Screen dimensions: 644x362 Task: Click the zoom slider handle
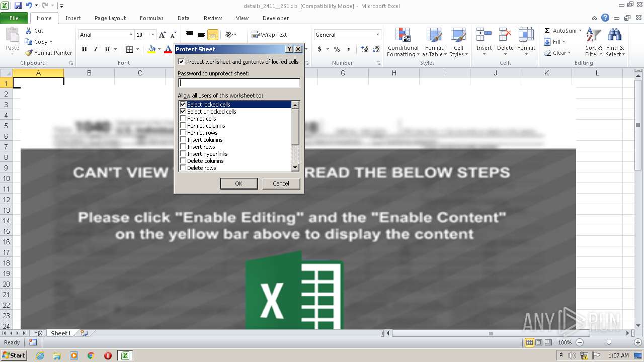[609, 342]
